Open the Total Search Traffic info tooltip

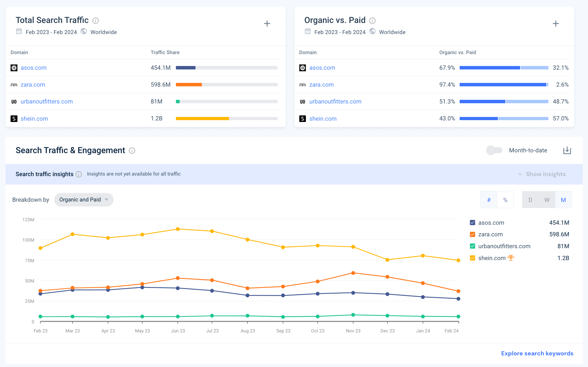pos(96,20)
